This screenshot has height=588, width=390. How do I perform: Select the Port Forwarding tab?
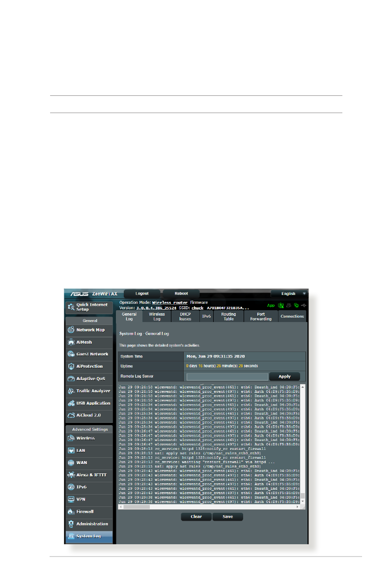[x=260, y=316]
